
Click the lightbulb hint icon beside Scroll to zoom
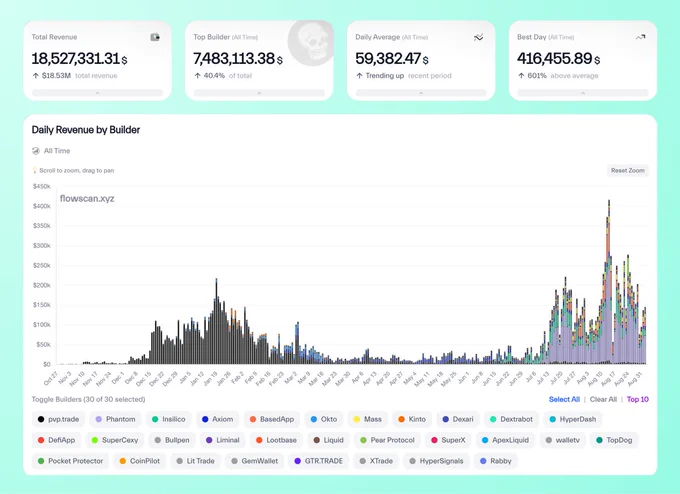tap(35, 170)
